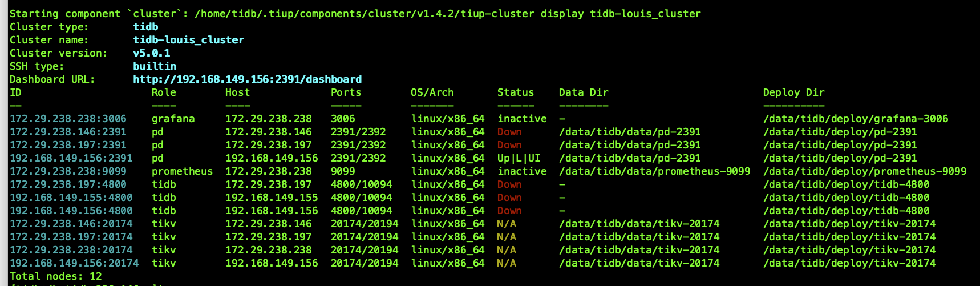Viewport: 980px width, 286px height.
Task: Click the /data/tidb/deploy/prometheus-9099 deploy path
Action: [865, 171]
